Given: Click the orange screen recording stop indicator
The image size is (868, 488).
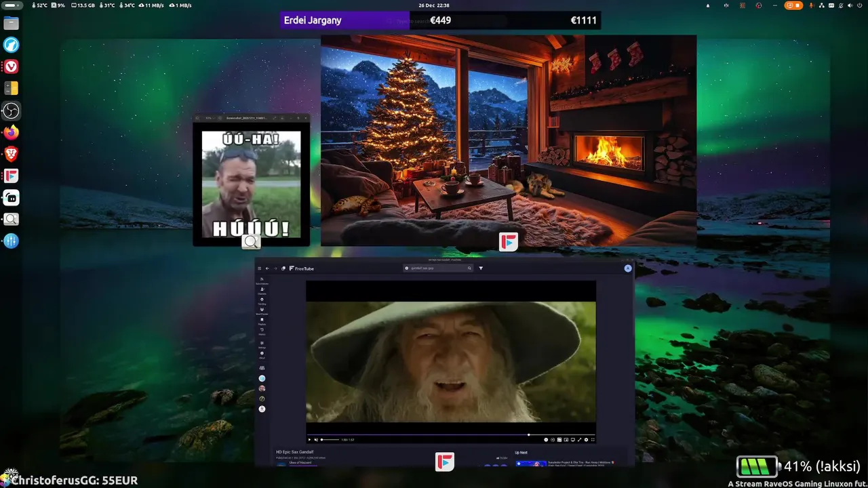Looking at the screenshot, I should (793, 5).
